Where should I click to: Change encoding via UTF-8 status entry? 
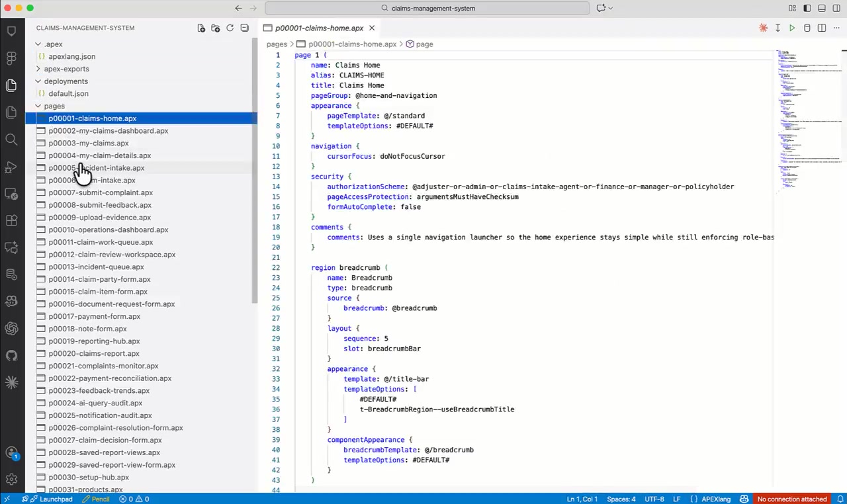[x=654, y=499]
